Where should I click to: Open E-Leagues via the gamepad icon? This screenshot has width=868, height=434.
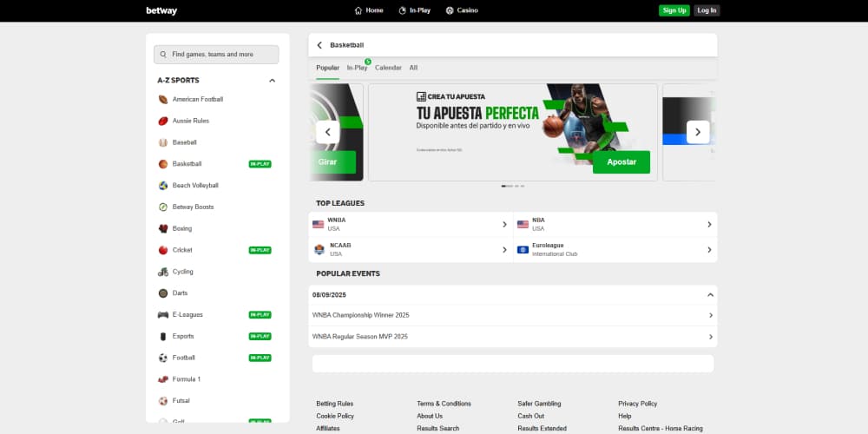pyautogui.click(x=162, y=315)
